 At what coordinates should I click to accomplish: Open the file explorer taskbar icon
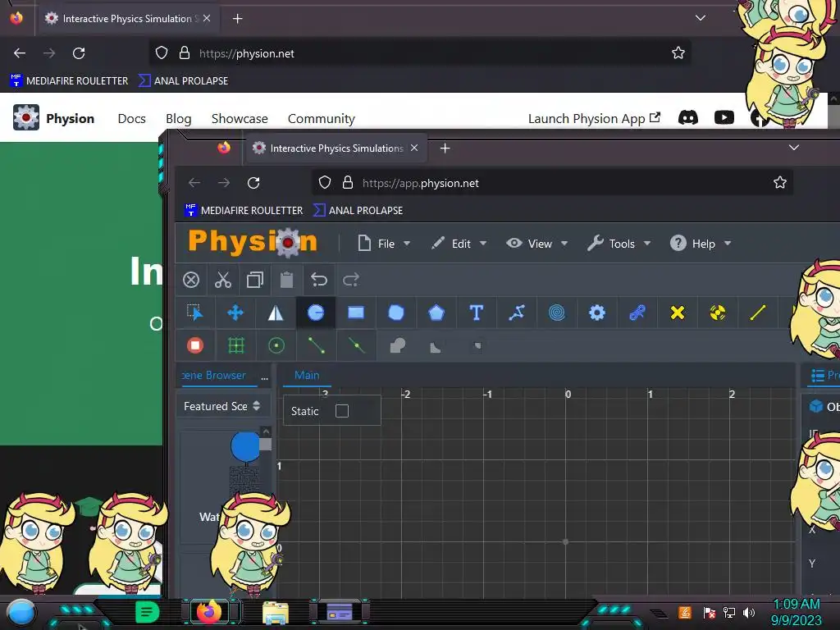click(x=276, y=612)
